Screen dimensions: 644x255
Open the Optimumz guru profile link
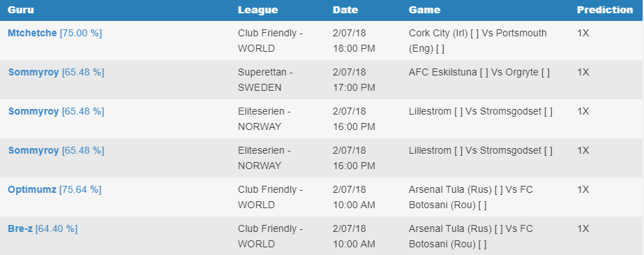(32, 190)
